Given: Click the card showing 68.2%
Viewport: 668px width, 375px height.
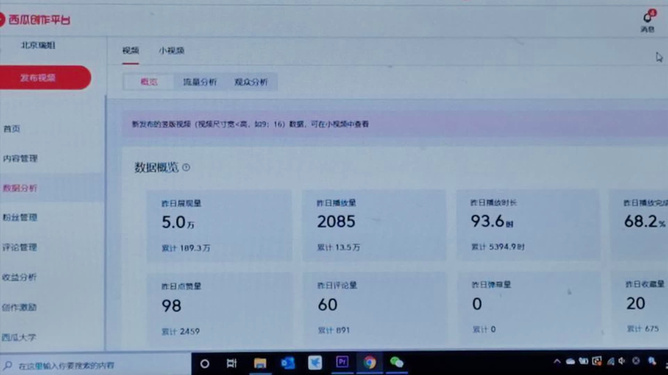Looking at the screenshot, I should 639,225.
